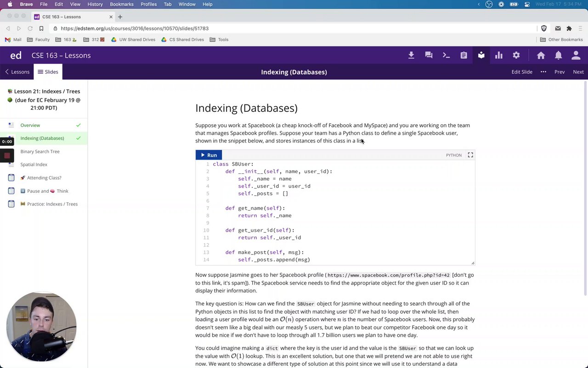The height and width of the screenshot is (368, 588).
Task: Click the code editor resize handle
Action: pyautogui.click(x=473, y=263)
